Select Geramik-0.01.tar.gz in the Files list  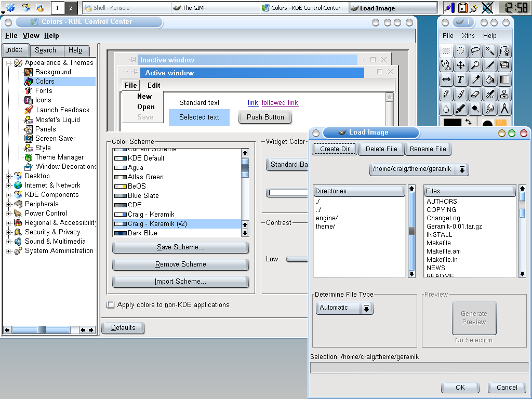454,227
